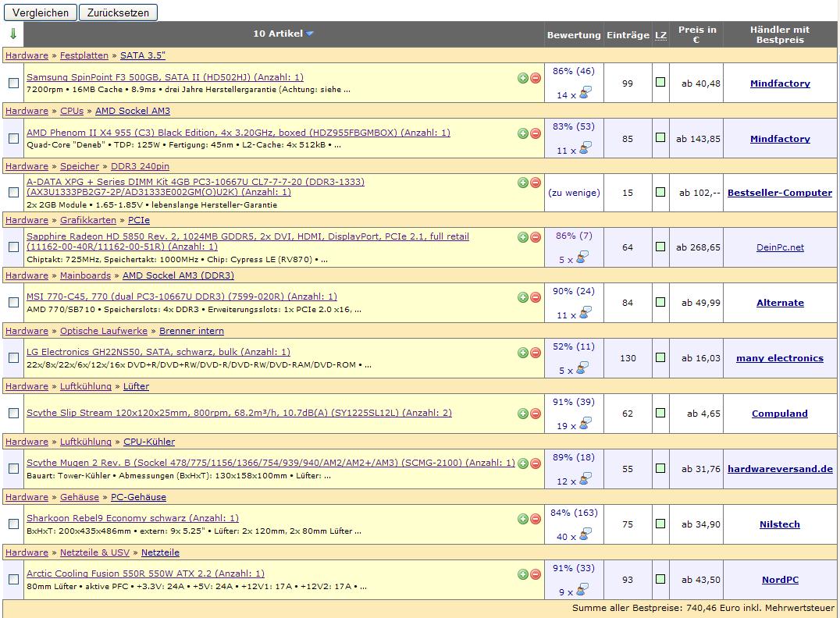
Task: Increase LG GH22NS50 burner quantity
Action: (523, 353)
